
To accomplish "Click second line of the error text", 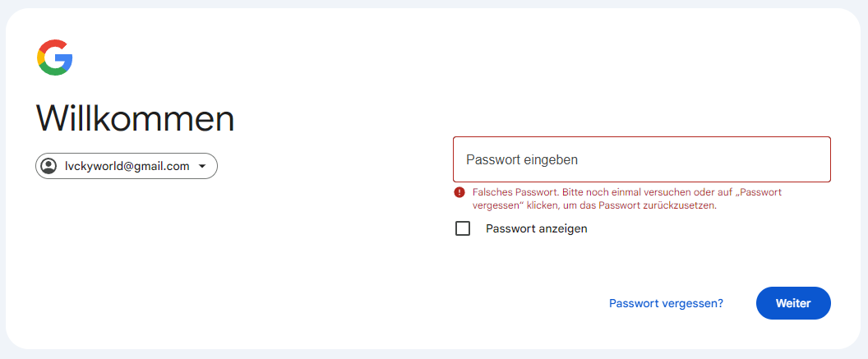I will [594, 205].
